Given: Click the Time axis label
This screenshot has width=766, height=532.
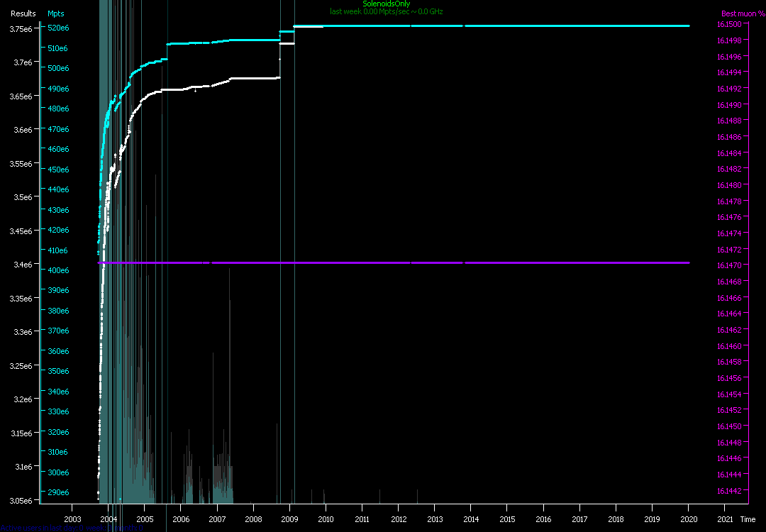Looking at the screenshot, I should (x=748, y=519).
